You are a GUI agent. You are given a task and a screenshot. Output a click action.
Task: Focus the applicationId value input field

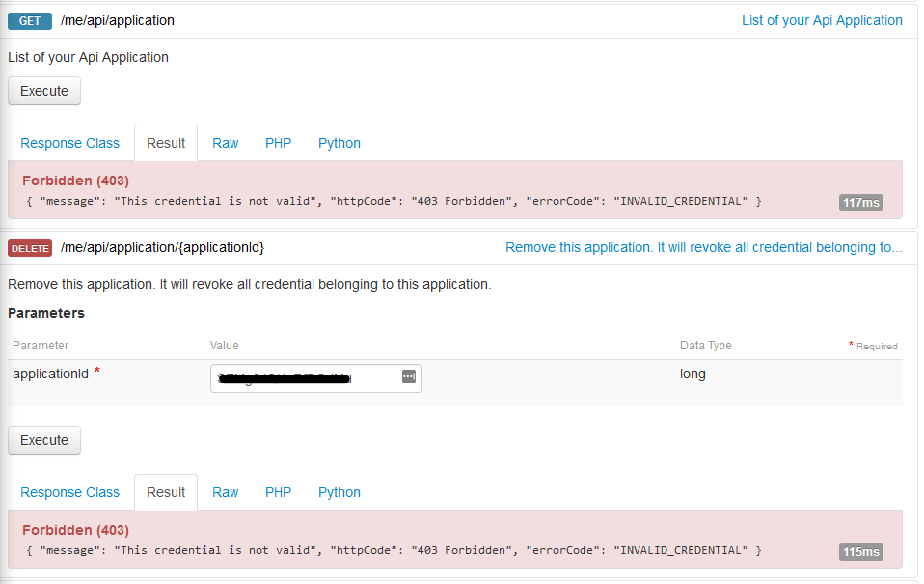(x=304, y=378)
